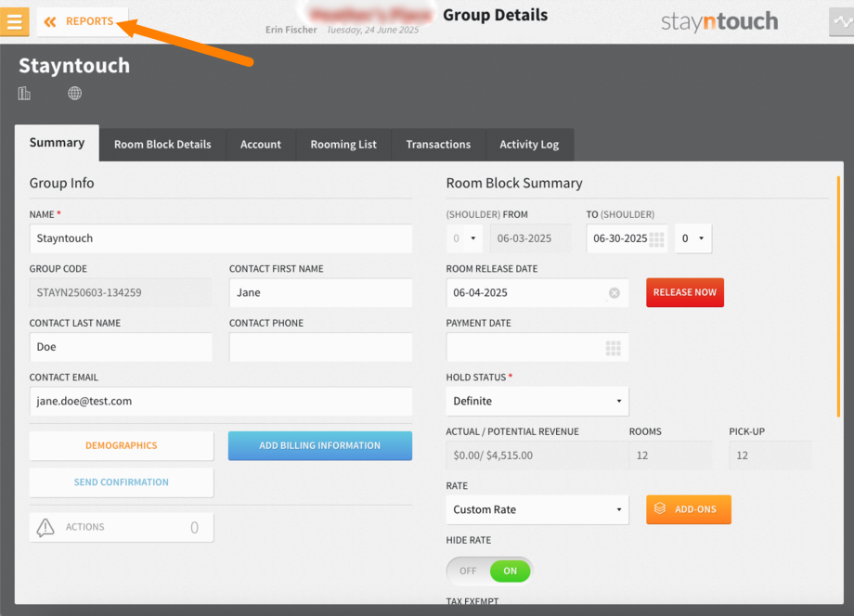Open the From shoulder days dropdown

click(464, 238)
